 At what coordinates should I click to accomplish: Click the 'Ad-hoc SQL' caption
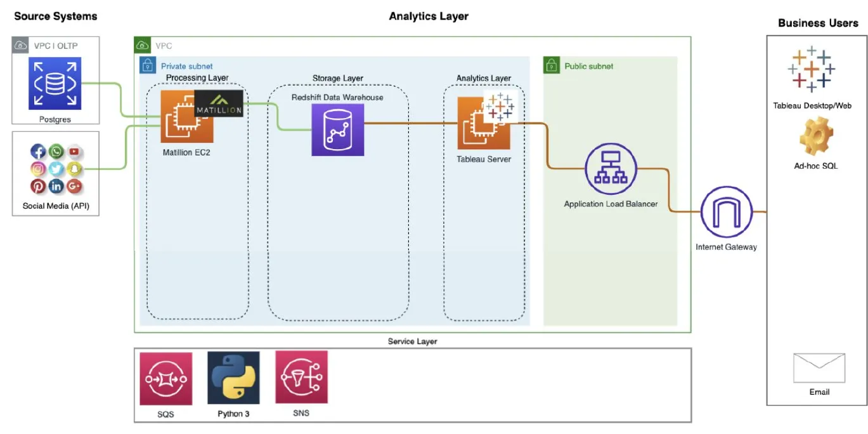tap(815, 166)
